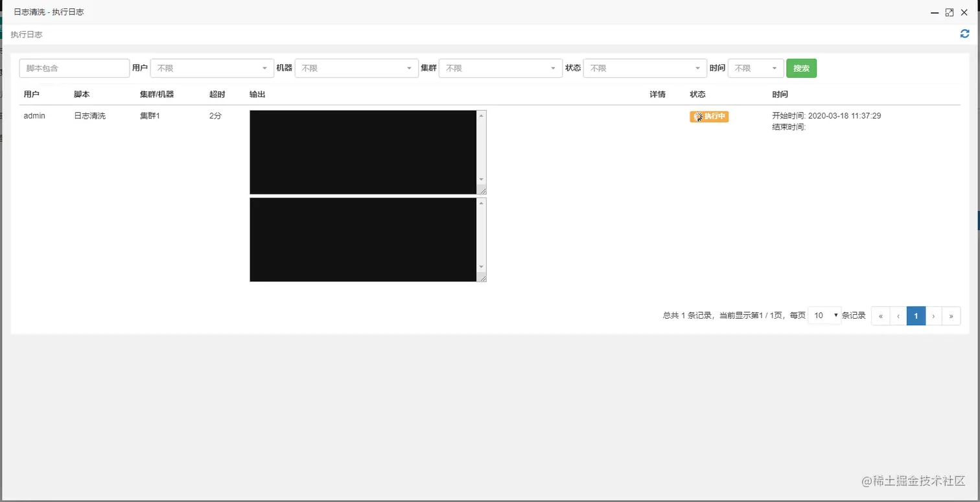Open the 机器 filter dropdown

pyautogui.click(x=356, y=68)
